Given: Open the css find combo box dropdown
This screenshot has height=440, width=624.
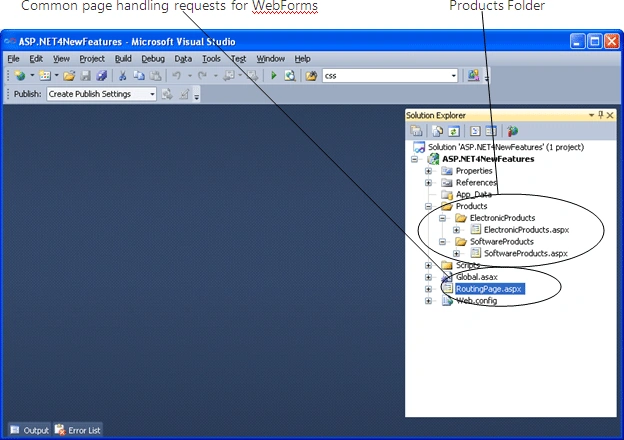Looking at the screenshot, I should (x=453, y=76).
